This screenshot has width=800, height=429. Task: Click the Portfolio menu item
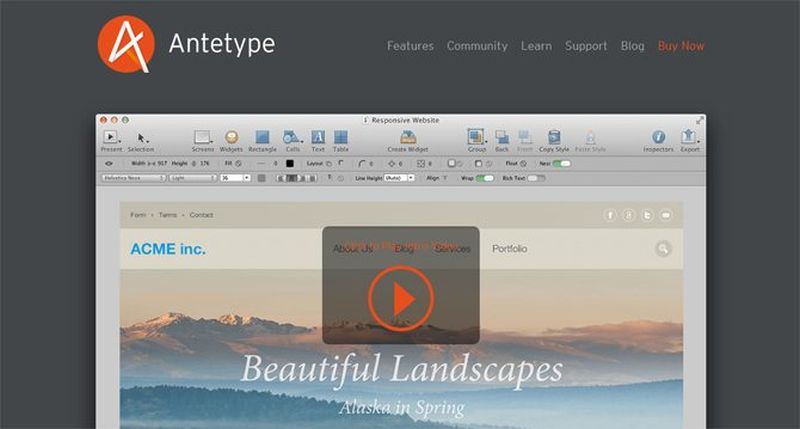pos(509,249)
